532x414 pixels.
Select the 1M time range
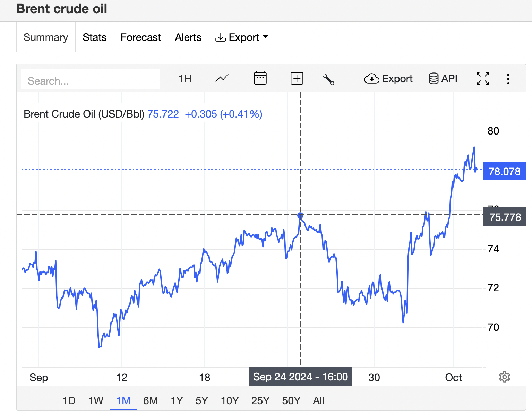[123, 401]
